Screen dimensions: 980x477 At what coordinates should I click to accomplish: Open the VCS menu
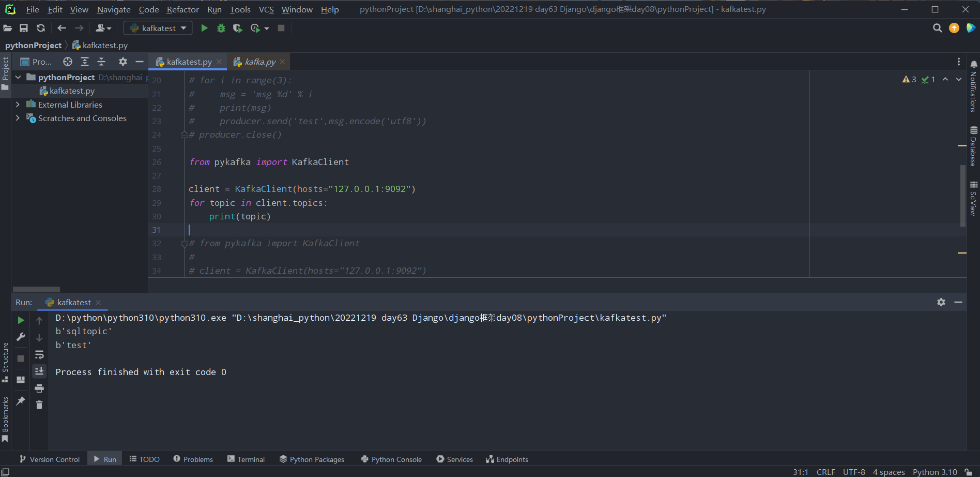266,9
